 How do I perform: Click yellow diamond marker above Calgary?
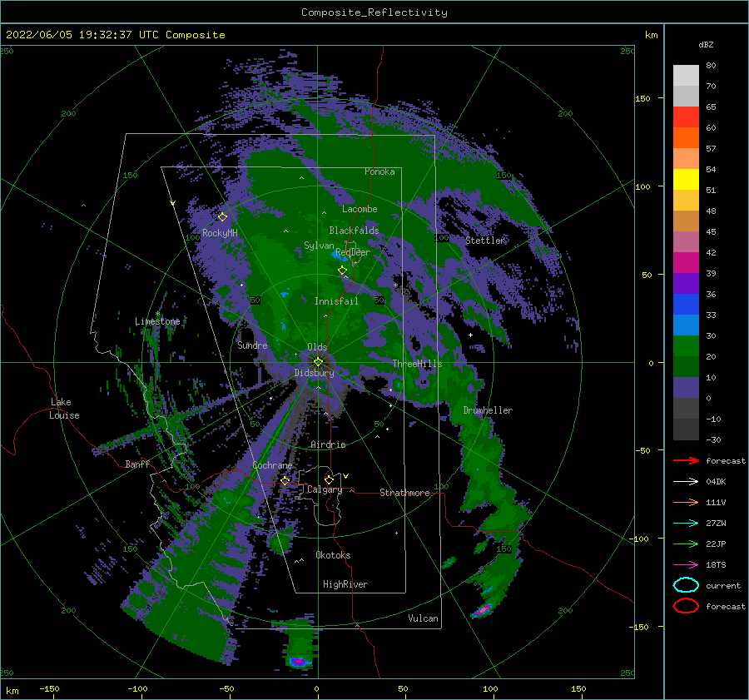pos(329,479)
